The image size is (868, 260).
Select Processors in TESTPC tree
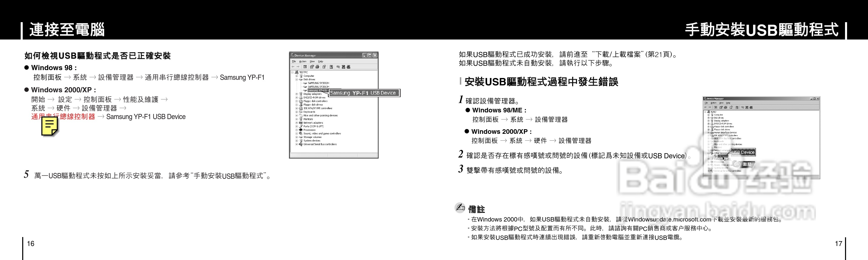309,130
